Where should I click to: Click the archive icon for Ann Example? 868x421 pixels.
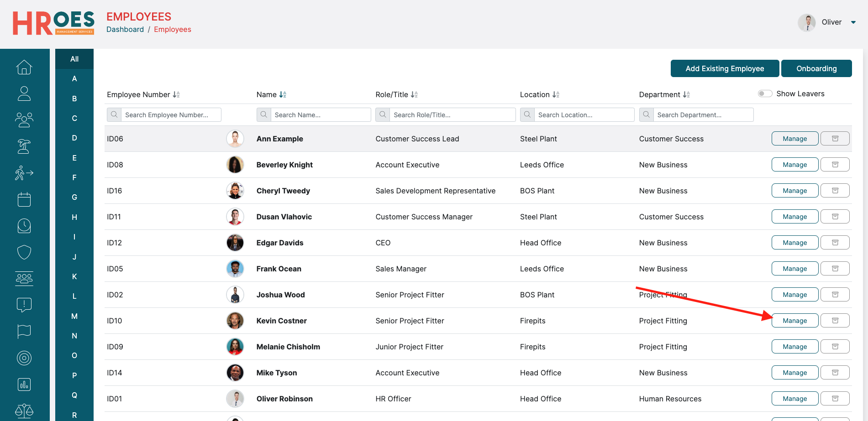pos(835,139)
